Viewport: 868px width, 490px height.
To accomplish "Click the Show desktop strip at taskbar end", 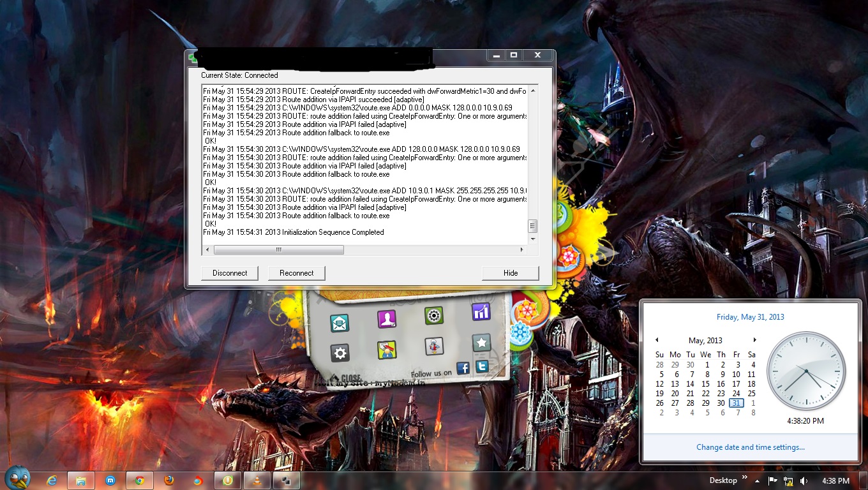I will tap(864, 481).
